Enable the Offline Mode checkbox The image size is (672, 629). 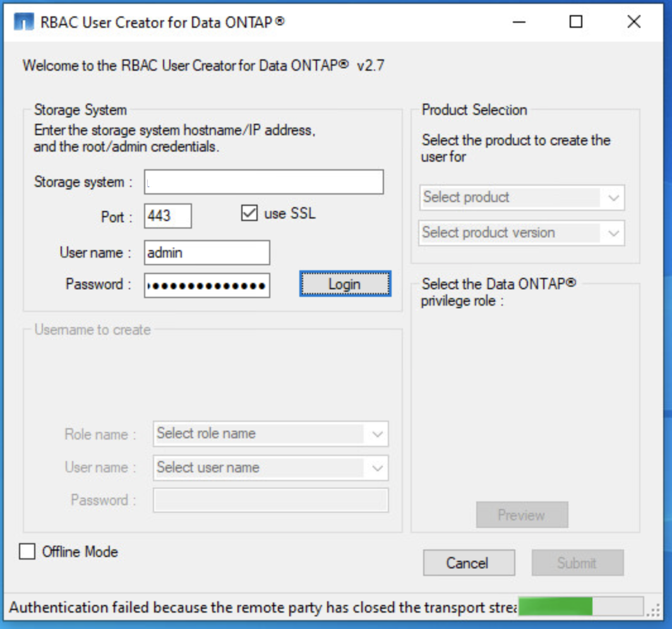click(x=27, y=551)
